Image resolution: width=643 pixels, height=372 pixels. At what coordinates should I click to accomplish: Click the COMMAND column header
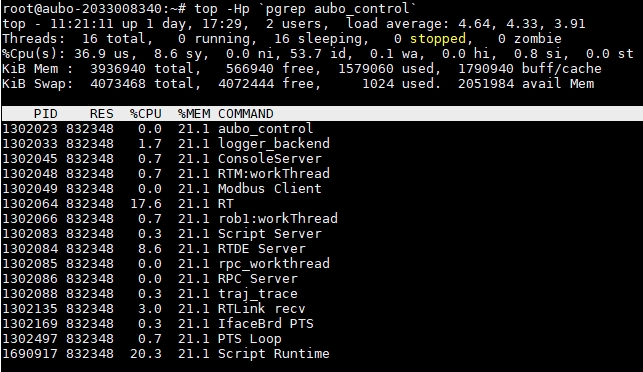pos(245,114)
